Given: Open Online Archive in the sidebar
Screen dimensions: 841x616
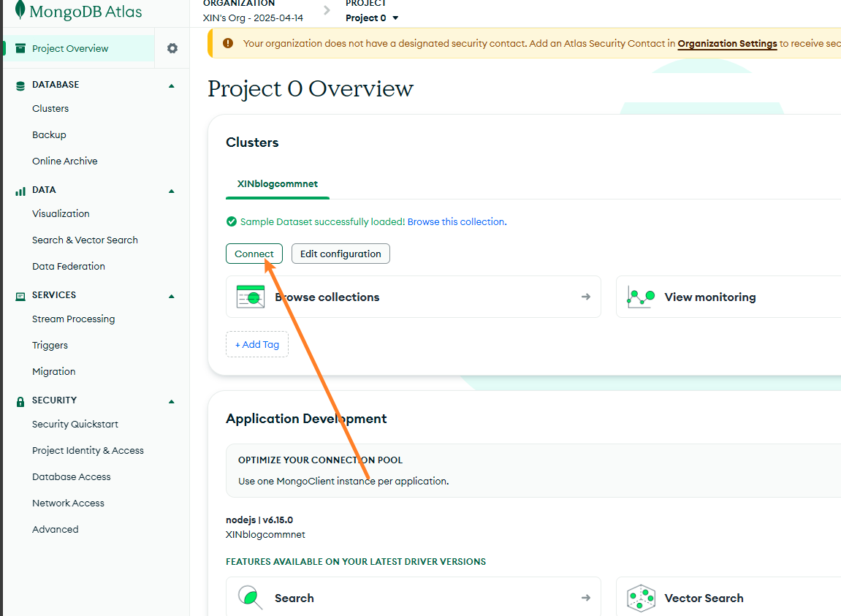Looking at the screenshot, I should pyautogui.click(x=65, y=161).
